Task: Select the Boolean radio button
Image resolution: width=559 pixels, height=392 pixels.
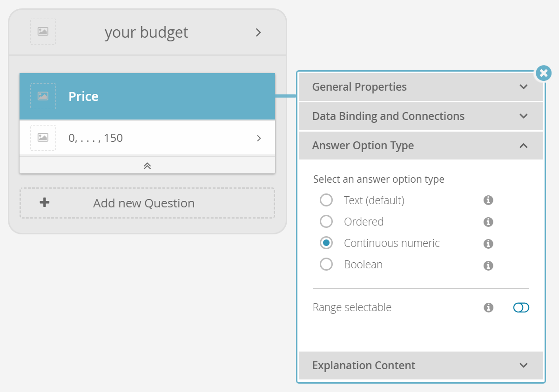Action: tap(326, 264)
